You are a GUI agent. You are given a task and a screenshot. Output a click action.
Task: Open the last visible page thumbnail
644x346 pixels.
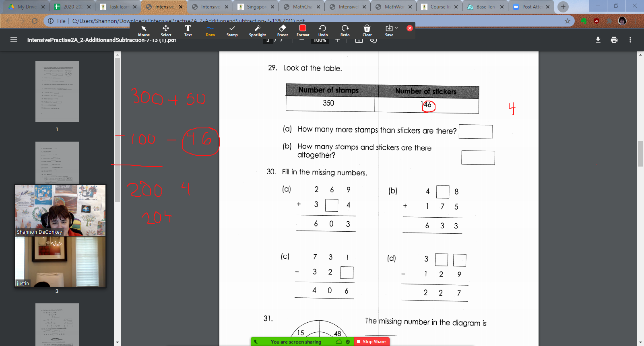click(x=57, y=324)
